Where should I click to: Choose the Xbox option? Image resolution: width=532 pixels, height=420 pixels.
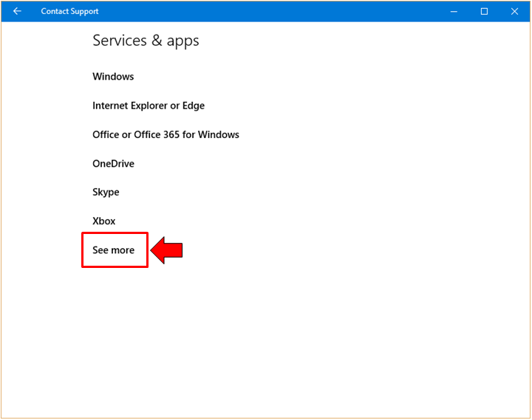[x=104, y=221]
